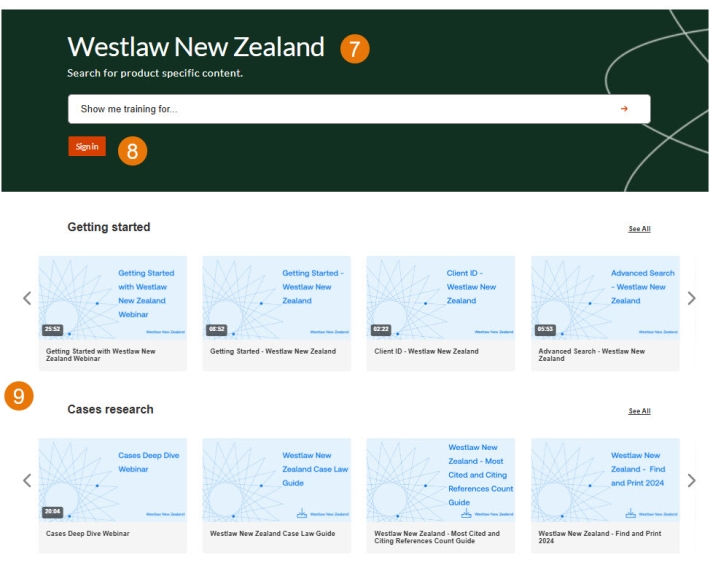710x568 pixels.
Task: Open Westlaw New Zealand Case Law Guide thumbnail
Action: 277,480
